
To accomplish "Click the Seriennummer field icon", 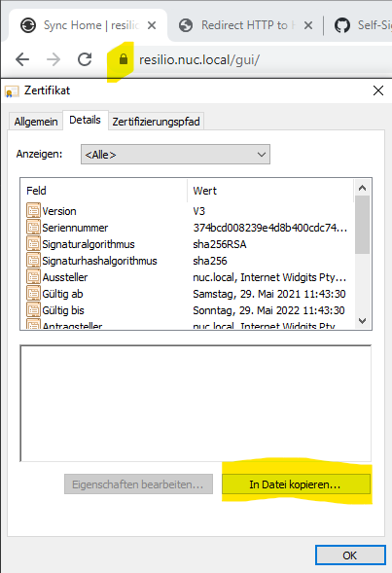I will (x=33, y=227).
